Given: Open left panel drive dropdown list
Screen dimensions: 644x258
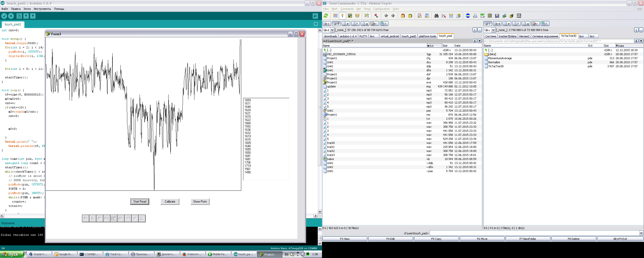Looking at the screenshot, I should click(x=332, y=30).
